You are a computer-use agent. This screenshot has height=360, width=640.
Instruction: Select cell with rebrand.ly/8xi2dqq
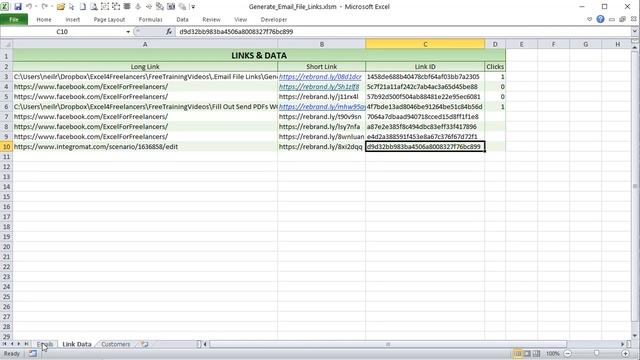click(322, 147)
